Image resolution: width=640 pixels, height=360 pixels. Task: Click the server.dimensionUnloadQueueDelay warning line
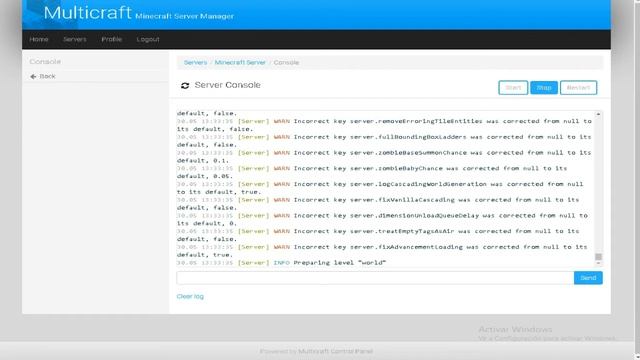382,219
